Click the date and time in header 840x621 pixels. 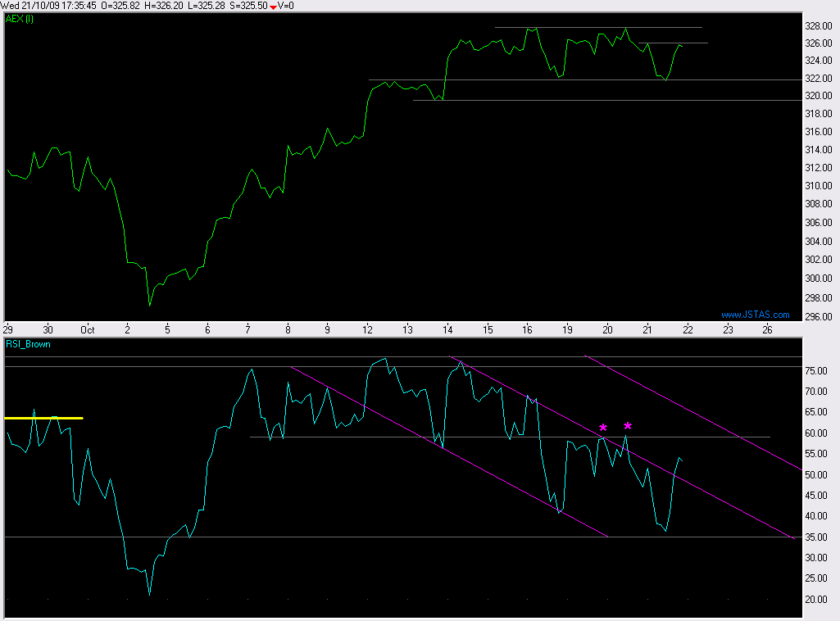click(51, 6)
